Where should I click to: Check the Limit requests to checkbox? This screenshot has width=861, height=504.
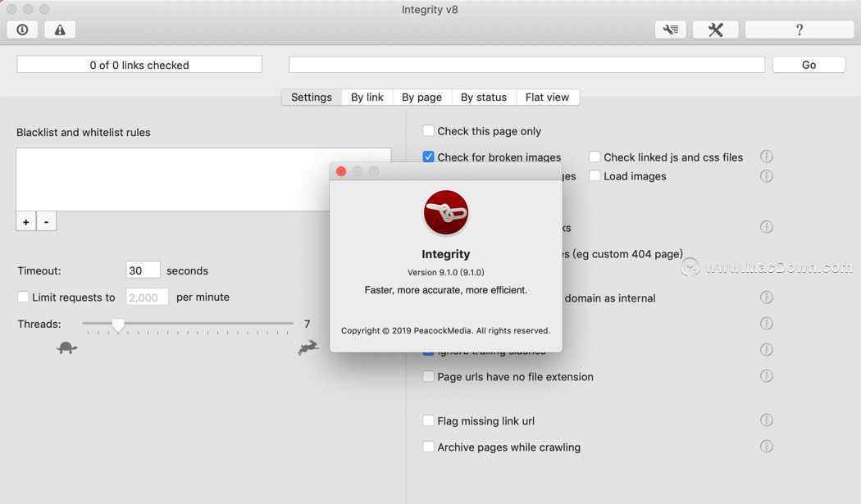pos(23,297)
